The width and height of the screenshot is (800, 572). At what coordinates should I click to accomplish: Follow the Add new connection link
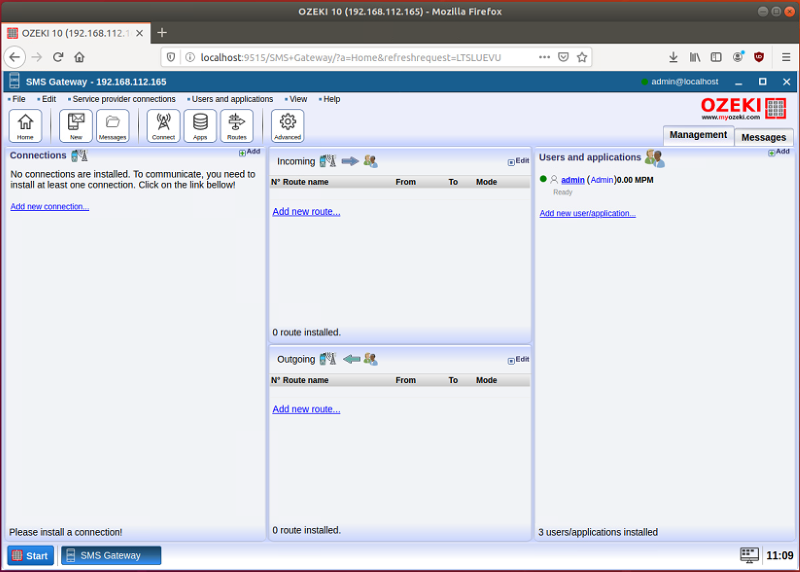pyautogui.click(x=49, y=207)
